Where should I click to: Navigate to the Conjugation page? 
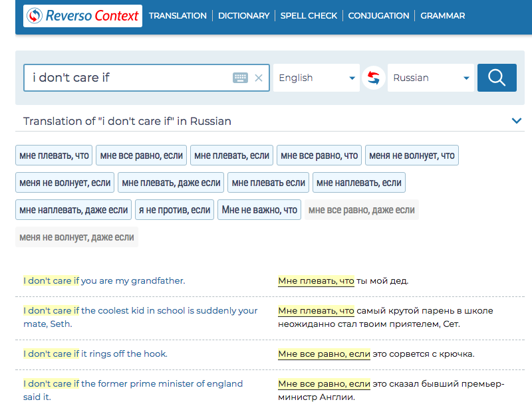(x=378, y=15)
